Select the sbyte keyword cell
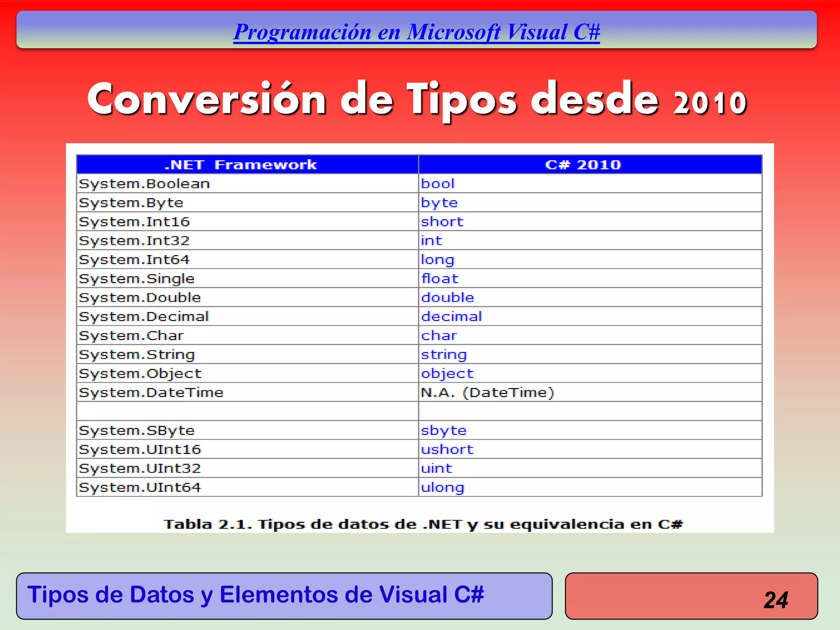This screenshot has width=840, height=630. click(590, 430)
